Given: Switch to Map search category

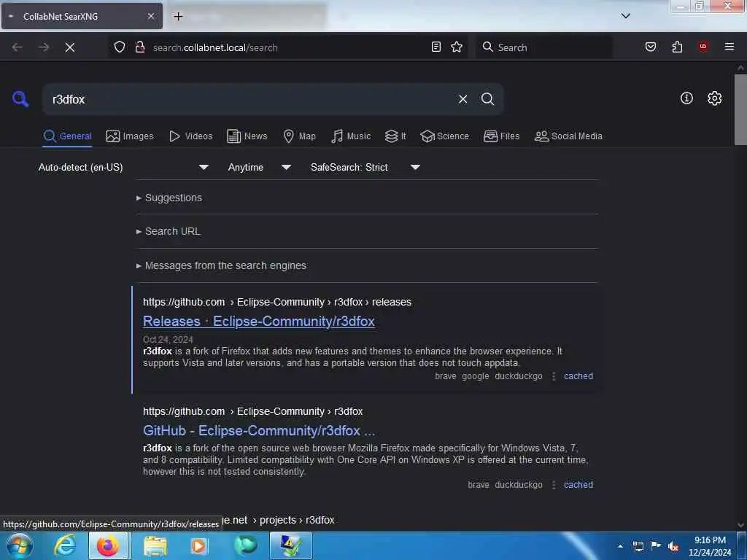Looking at the screenshot, I should tap(299, 136).
